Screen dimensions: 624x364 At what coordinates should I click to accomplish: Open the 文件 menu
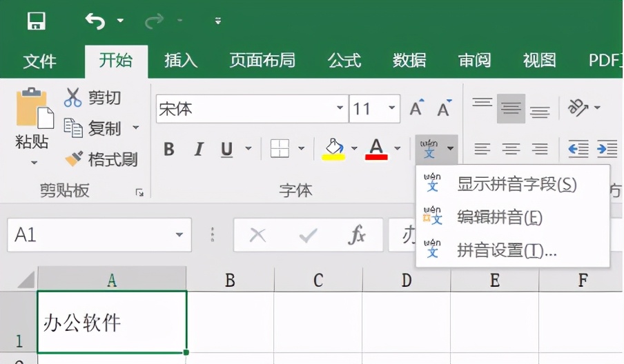pyautogui.click(x=39, y=61)
